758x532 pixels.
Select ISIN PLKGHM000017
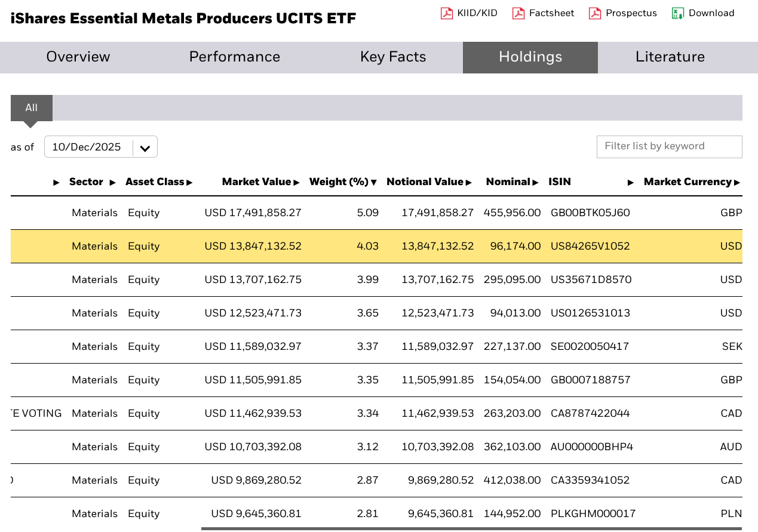click(x=593, y=514)
